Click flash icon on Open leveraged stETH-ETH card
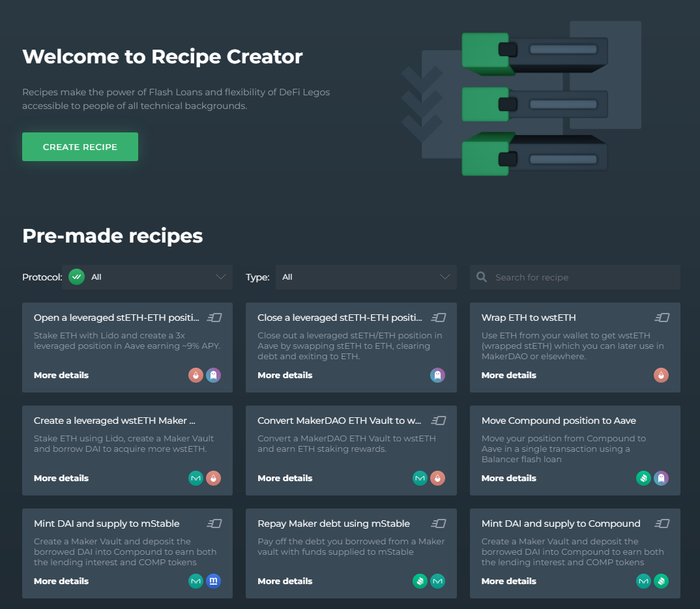The height and width of the screenshot is (609, 700). pos(214,317)
